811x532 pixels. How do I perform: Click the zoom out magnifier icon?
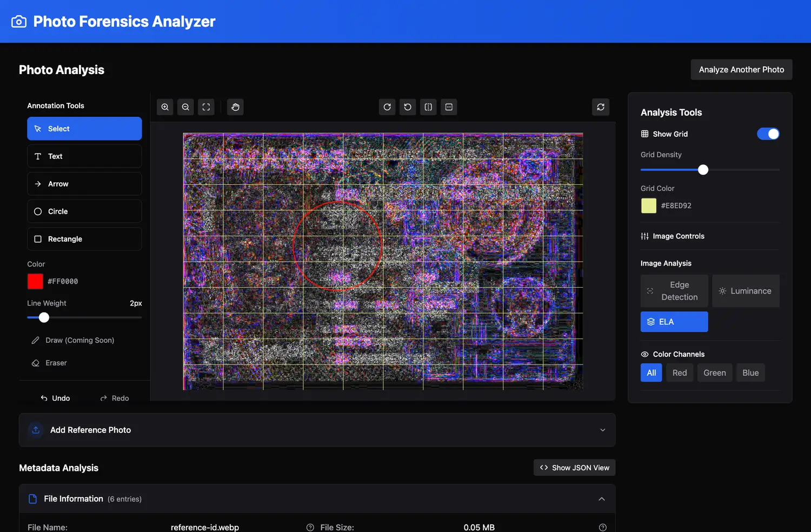[x=185, y=107]
